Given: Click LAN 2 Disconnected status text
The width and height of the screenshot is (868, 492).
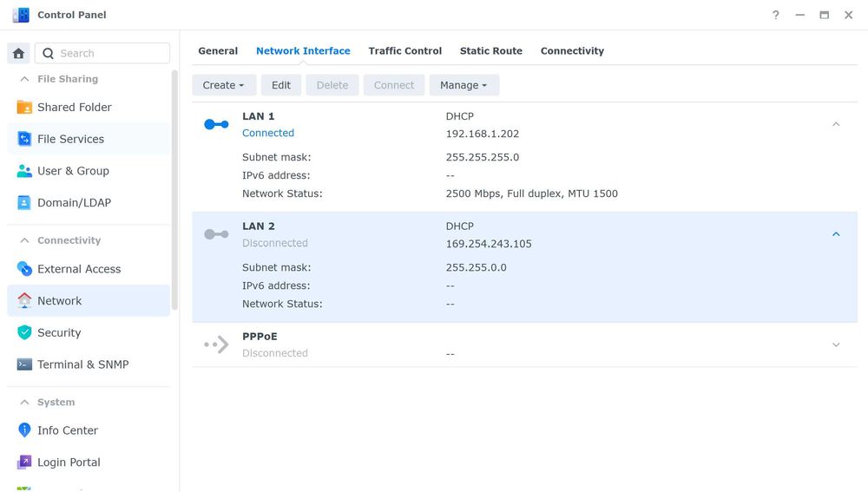Looking at the screenshot, I should point(275,243).
